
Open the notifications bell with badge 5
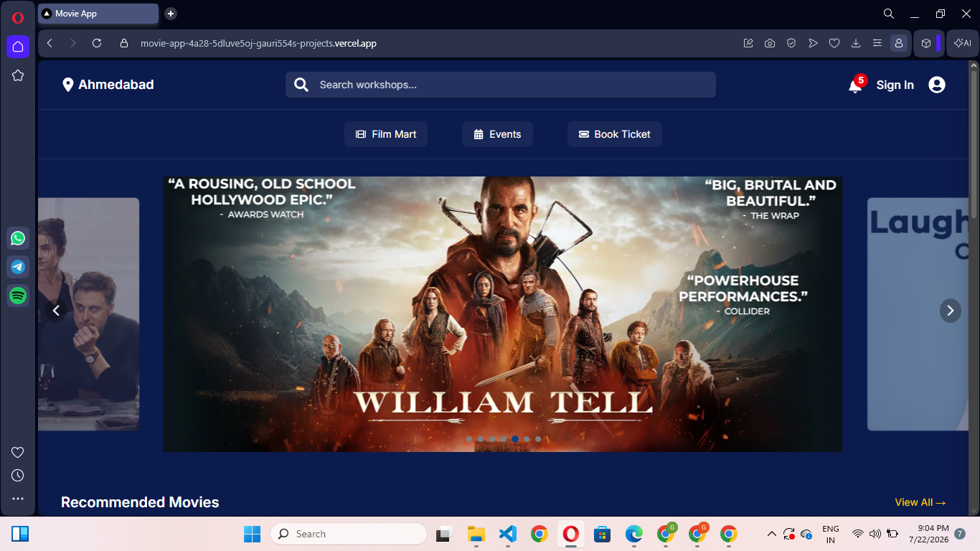[855, 85]
